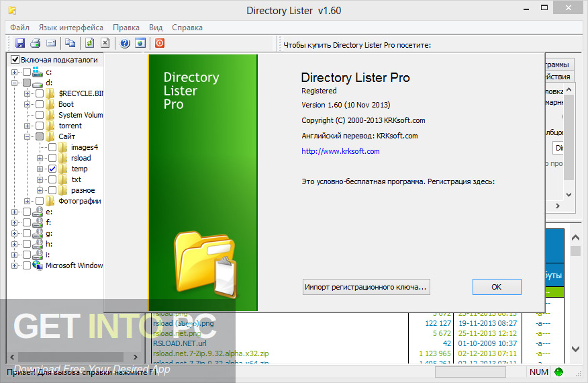Click the Send by e-mail envelope icon
Image resolution: width=588 pixels, height=383 pixels.
click(51, 43)
